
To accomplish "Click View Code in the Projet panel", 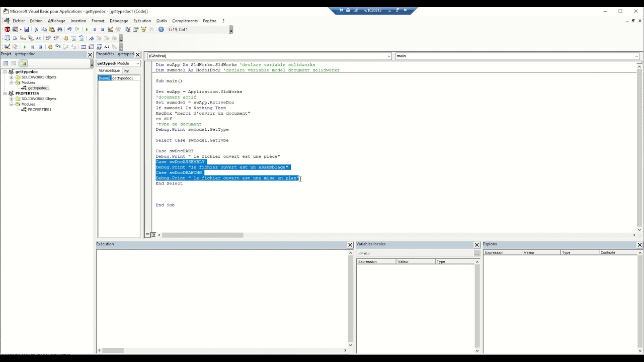I will tap(6, 63).
